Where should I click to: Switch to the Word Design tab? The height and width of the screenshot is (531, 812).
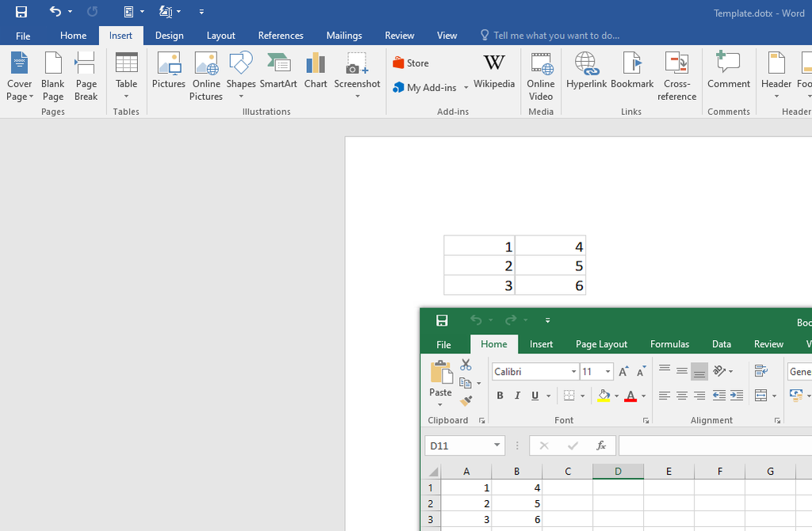(170, 35)
